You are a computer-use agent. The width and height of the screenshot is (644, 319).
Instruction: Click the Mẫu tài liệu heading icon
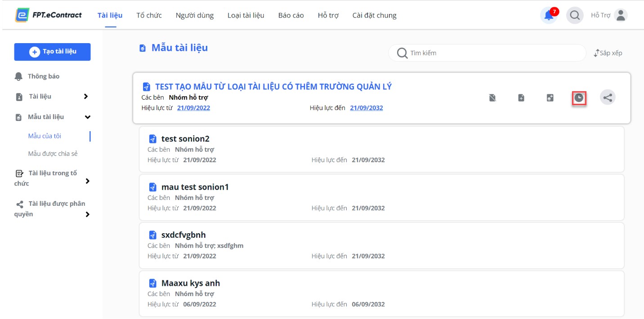(143, 48)
